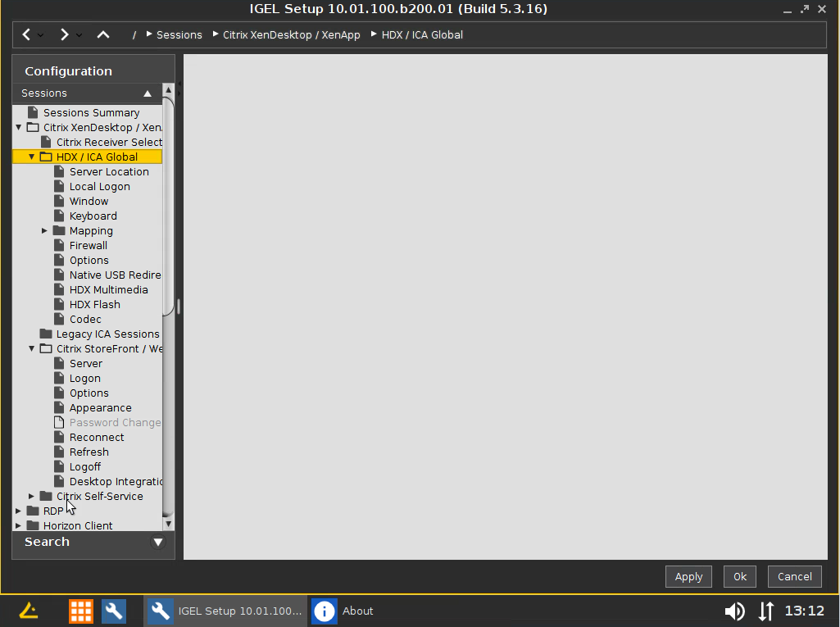Click the back navigation arrow

click(x=25, y=34)
